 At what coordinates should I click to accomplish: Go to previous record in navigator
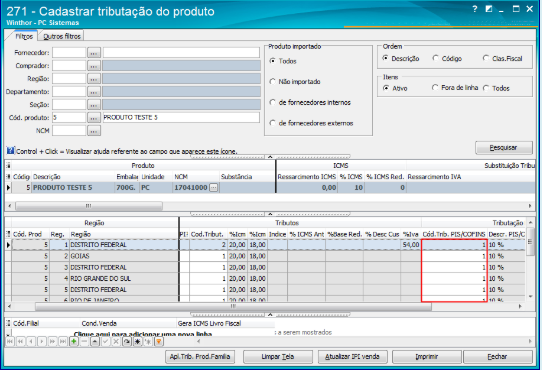click(x=31, y=342)
